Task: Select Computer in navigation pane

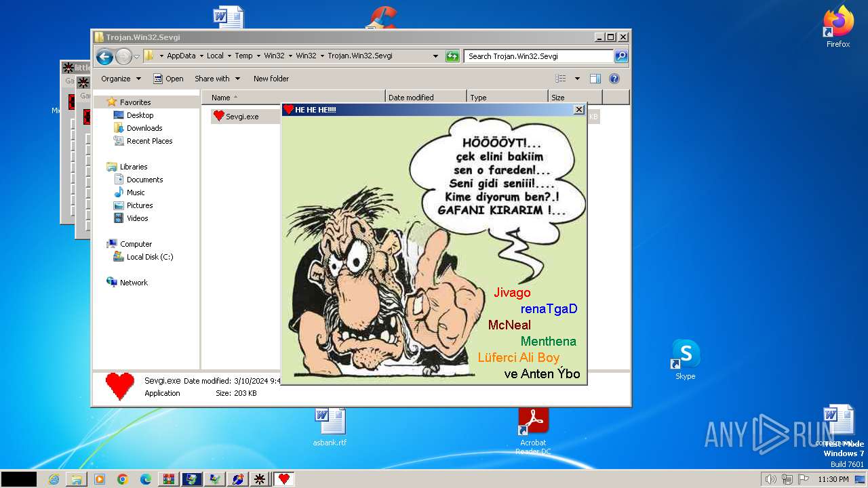Action: pyautogui.click(x=136, y=244)
